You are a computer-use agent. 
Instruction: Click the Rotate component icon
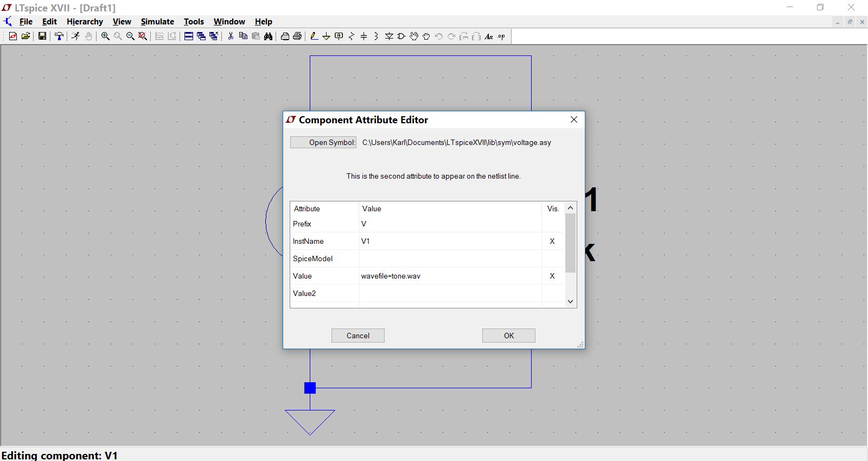coord(464,36)
